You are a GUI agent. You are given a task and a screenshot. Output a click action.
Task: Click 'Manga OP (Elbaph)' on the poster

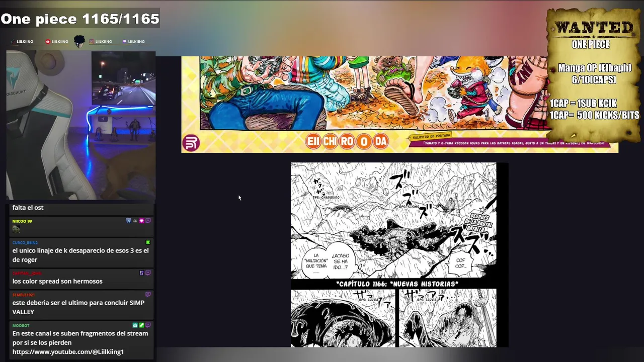[x=594, y=68]
